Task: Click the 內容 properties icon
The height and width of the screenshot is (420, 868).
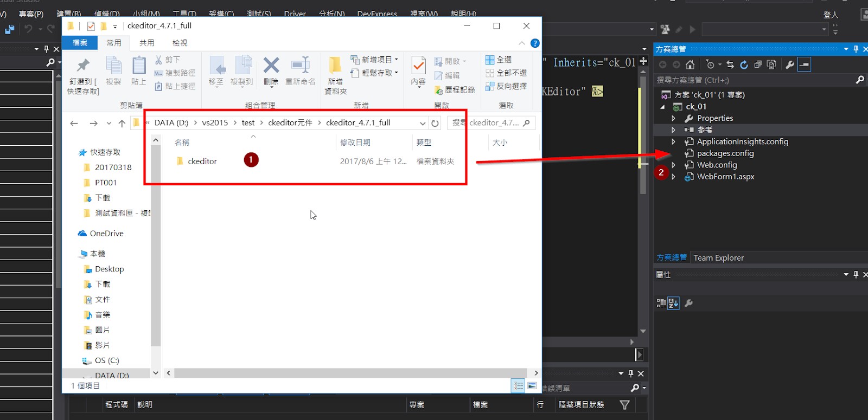Action: (418, 66)
